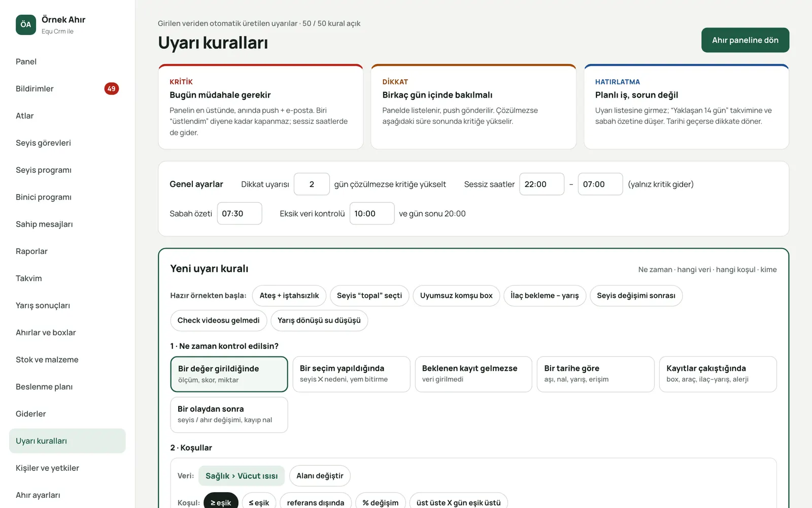Pick the Ateş + iştahsızlık template
This screenshot has width=812, height=508.
[289, 296]
